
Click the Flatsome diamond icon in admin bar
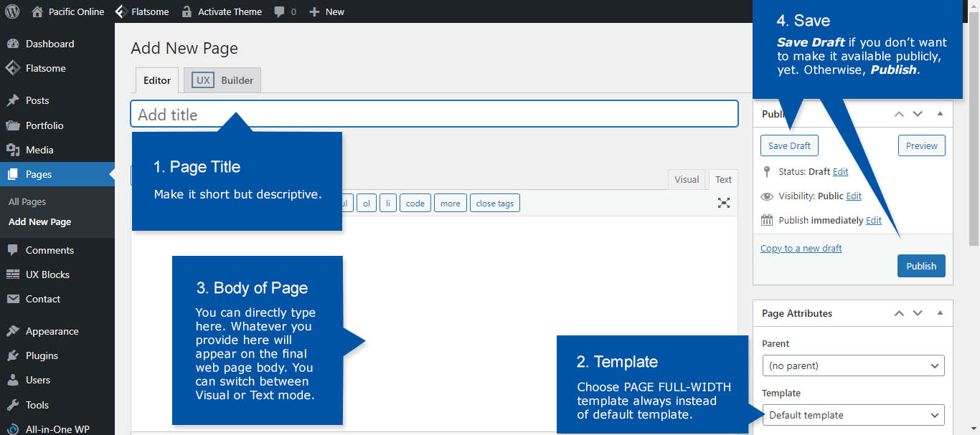coord(122,11)
